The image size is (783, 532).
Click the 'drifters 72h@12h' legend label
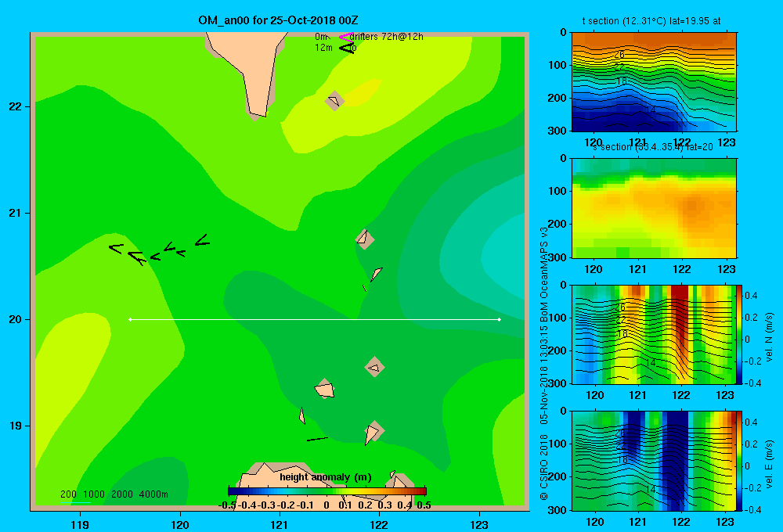click(387, 37)
